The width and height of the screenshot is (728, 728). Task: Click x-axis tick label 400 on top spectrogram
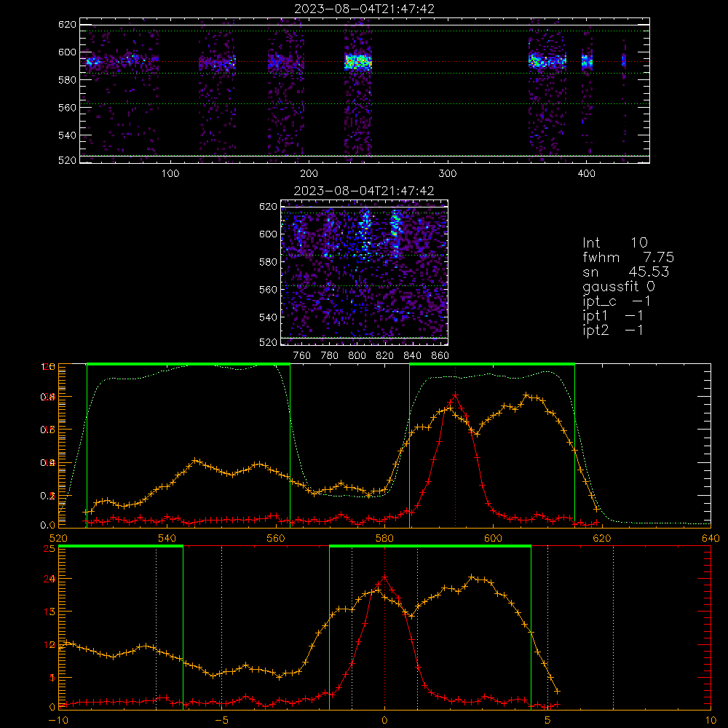[x=586, y=174]
